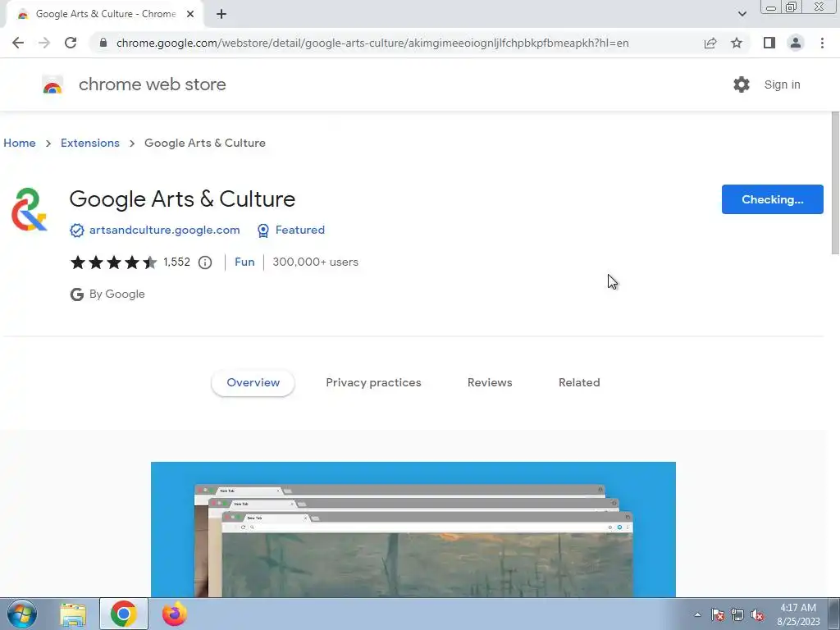
Task: Expand the tab search chevron
Action: (742, 14)
